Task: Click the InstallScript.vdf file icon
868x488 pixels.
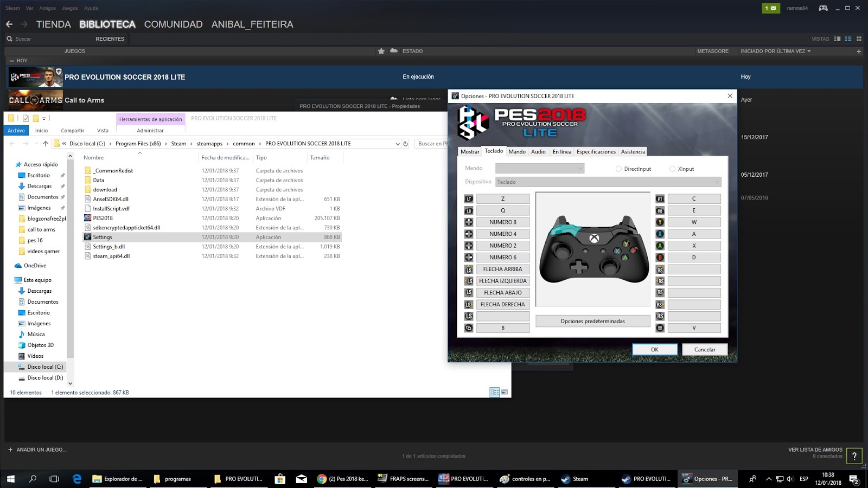Action: pos(88,209)
